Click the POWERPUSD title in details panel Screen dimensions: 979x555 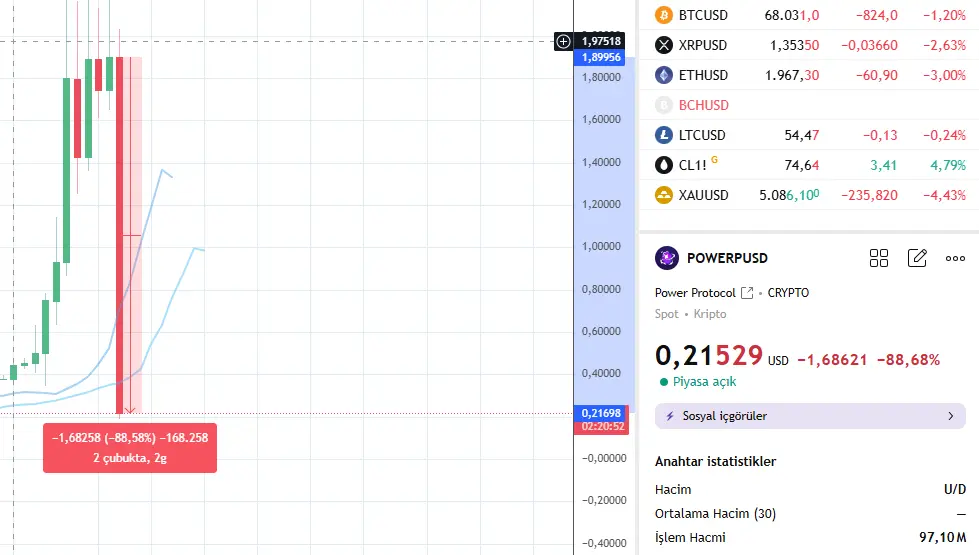pyautogui.click(x=727, y=258)
